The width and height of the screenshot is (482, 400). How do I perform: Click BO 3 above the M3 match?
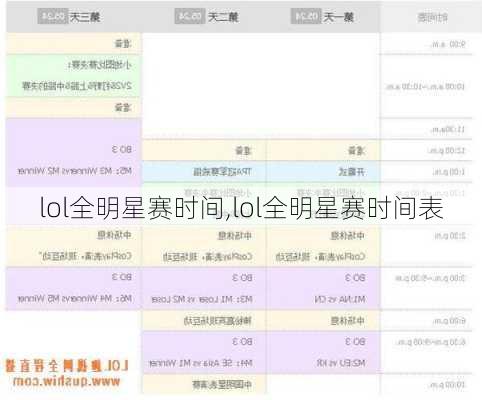(x=242, y=278)
